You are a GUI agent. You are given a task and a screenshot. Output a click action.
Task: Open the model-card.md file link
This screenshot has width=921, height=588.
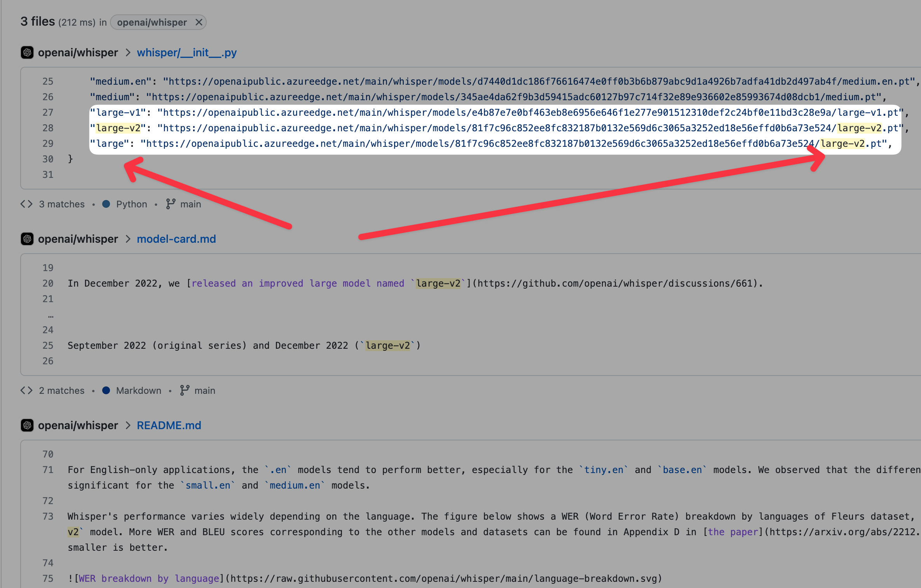tap(176, 239)
